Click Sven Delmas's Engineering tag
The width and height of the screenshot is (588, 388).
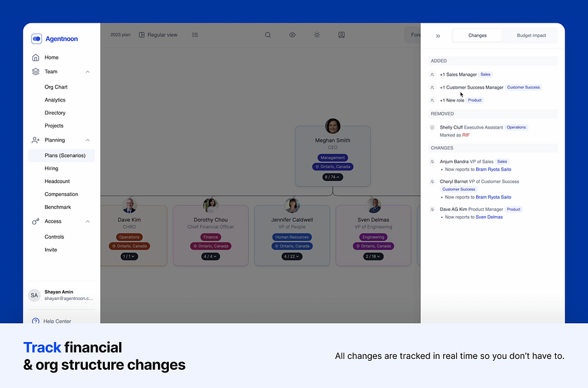[373, 237]
